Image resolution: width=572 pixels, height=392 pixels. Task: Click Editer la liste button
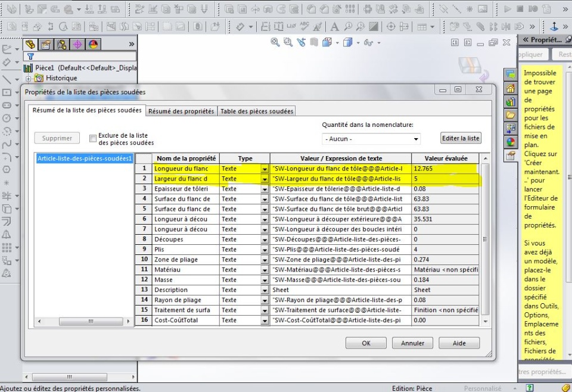click(461, 138)
